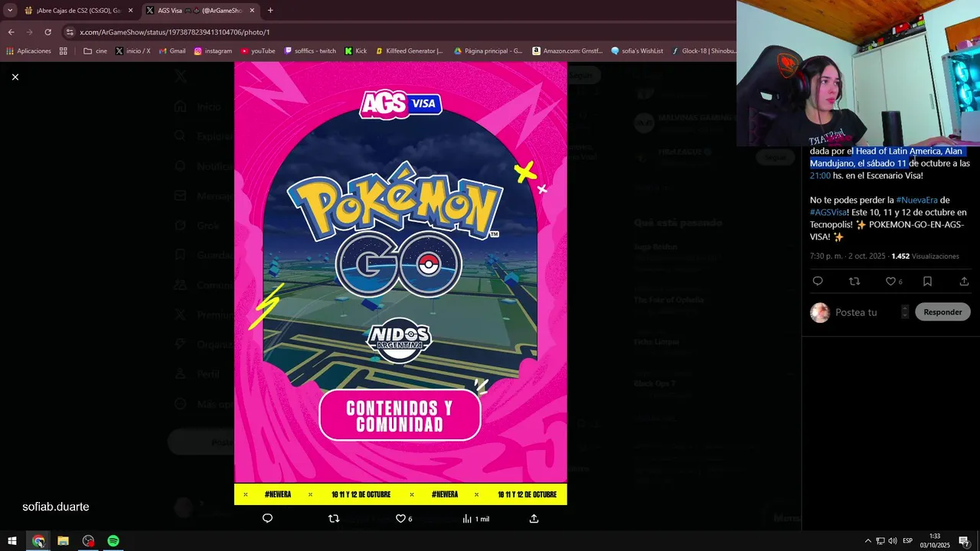Close the 'Abre Cajas de CS2' tab
The width and height of the screenshot is (980, 551).
tap(130, 10)
